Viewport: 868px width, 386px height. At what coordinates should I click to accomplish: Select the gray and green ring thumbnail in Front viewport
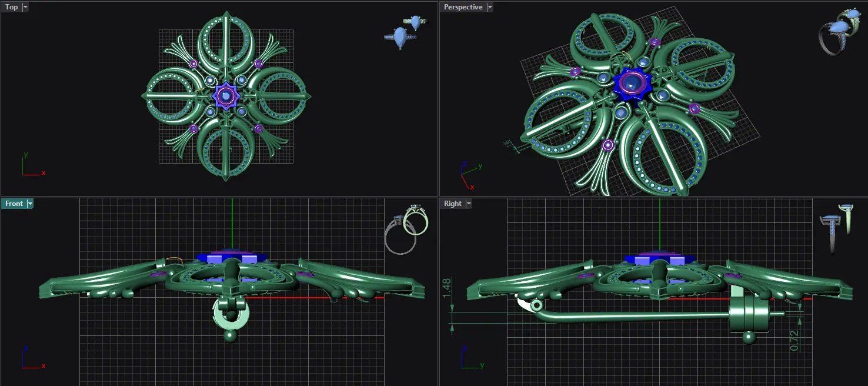pos(407,228)
